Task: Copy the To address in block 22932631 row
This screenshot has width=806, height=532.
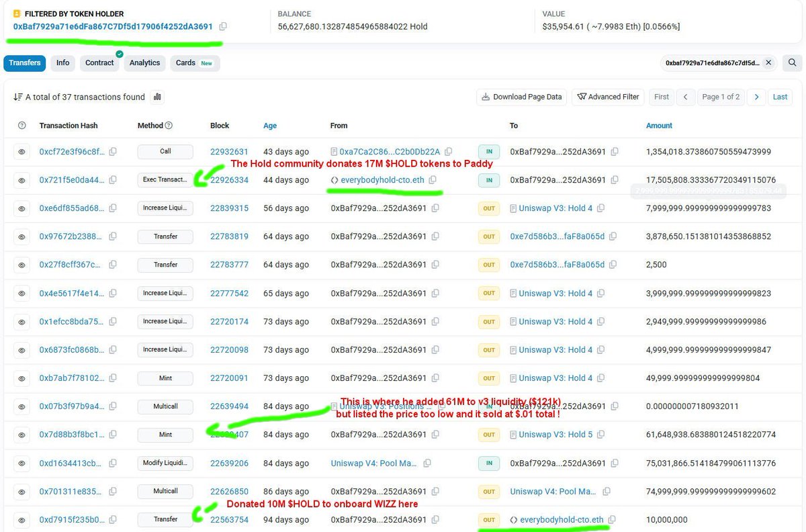Action: pos(615,152)
